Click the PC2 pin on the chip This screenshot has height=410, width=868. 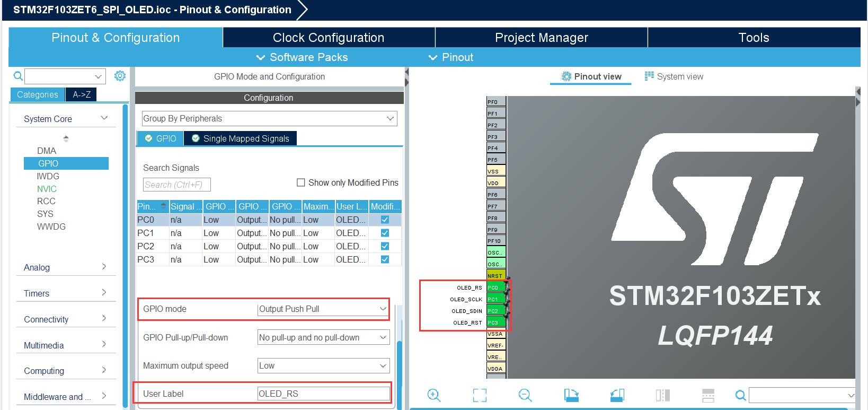click(x=496, y=311)
